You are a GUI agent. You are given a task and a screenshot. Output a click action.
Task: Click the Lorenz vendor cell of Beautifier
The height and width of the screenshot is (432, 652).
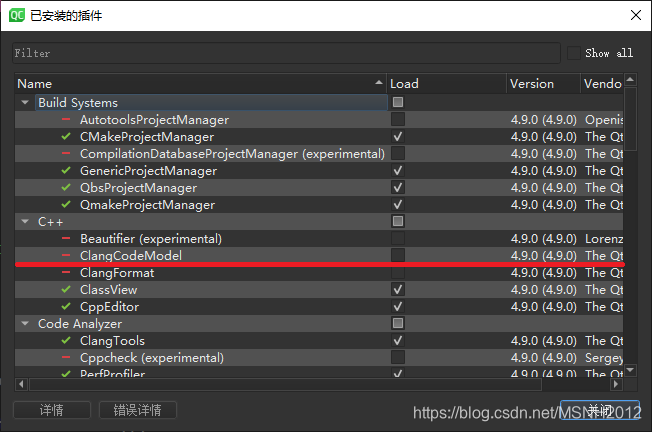[604, 239]
